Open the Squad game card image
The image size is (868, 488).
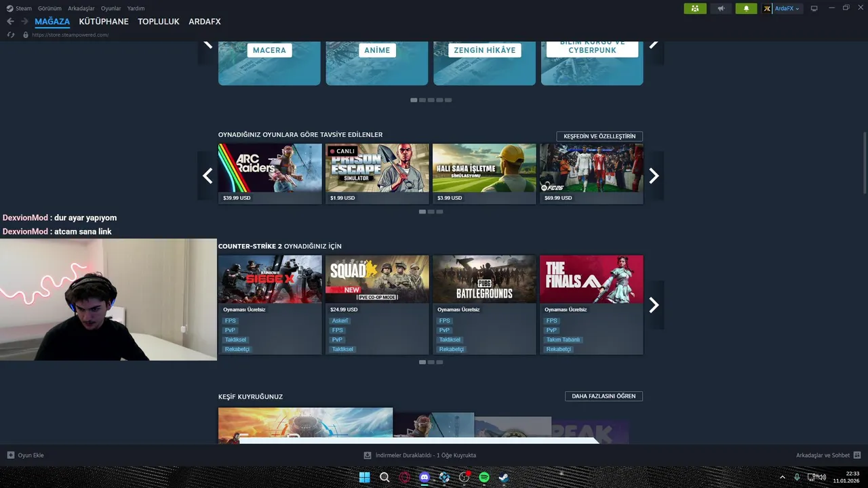click(377, 279)
